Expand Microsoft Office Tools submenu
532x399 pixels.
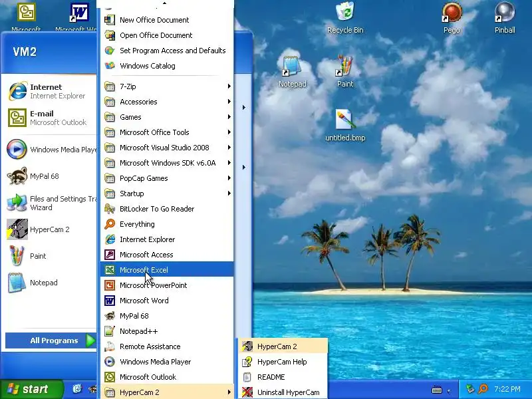click(167, 132)
